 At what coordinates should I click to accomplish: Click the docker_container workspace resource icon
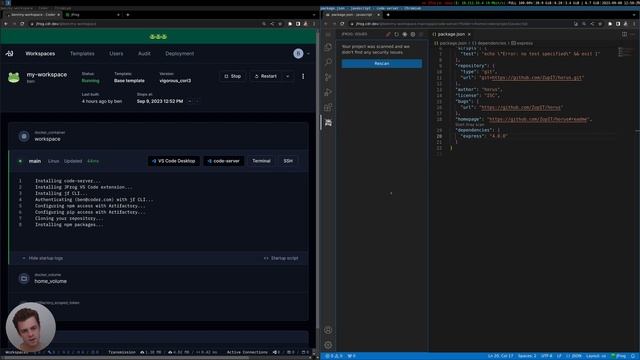24,136
